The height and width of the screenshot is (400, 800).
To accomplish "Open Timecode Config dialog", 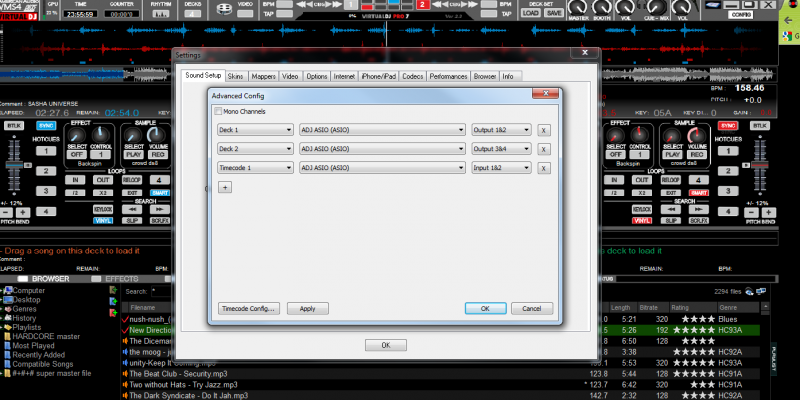I will pyautogui.click(x=249, y=309).
